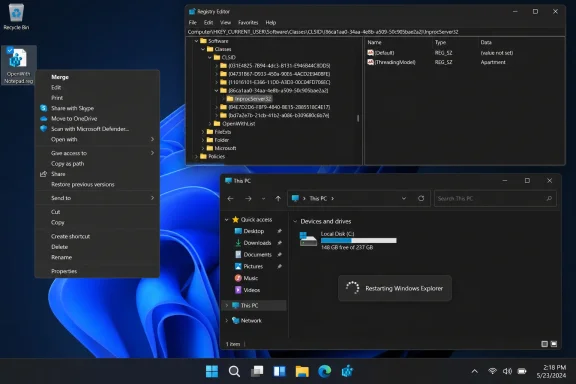The width and height of the screenshot is (576, 384).
Task: Click the Registry Editor address path bar
Action: coord(375,32)
